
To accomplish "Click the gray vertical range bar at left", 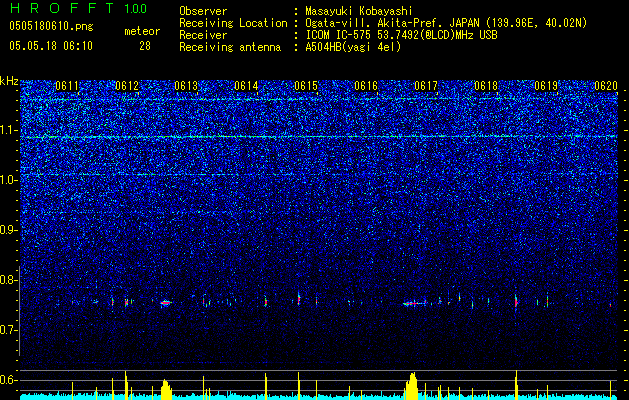I will click(19, 311).
